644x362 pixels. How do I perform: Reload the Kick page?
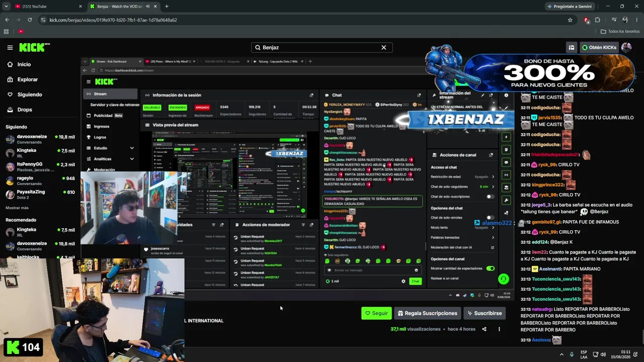point(30,20)
